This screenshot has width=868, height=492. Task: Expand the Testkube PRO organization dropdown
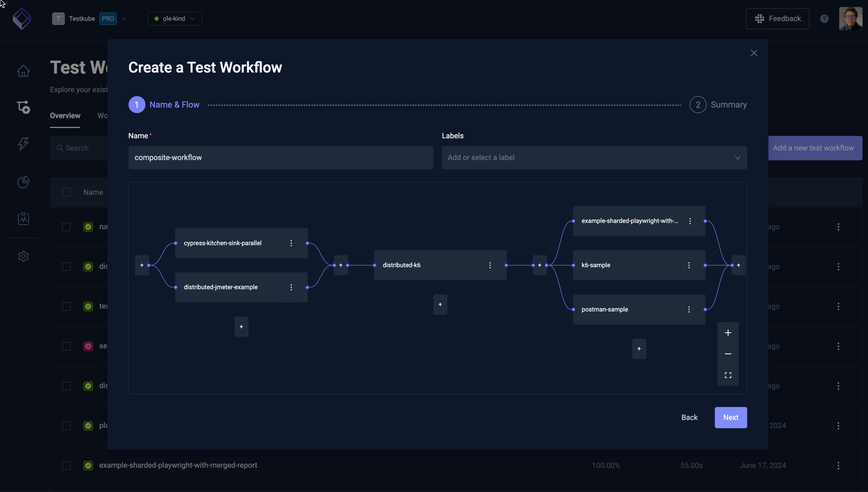click(125, 18)
